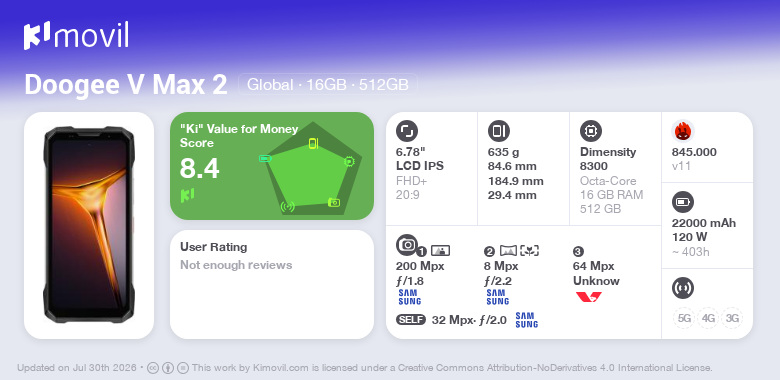Click the red sensor logo under 64 Mpx
The image size is (780, 380).
pyautogui.click(x=588, y=297)
